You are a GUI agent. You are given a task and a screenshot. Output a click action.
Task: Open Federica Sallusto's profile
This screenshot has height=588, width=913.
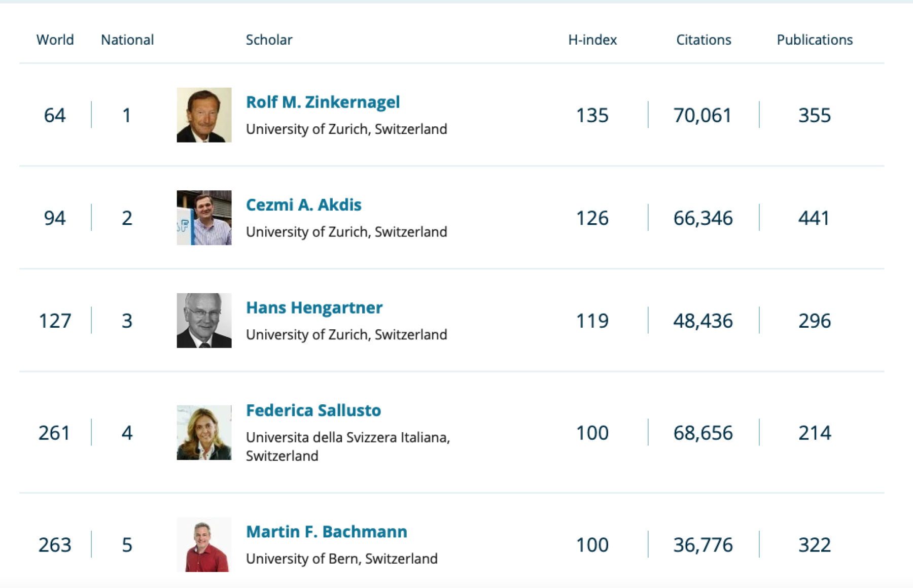click(x=313, y=410)
